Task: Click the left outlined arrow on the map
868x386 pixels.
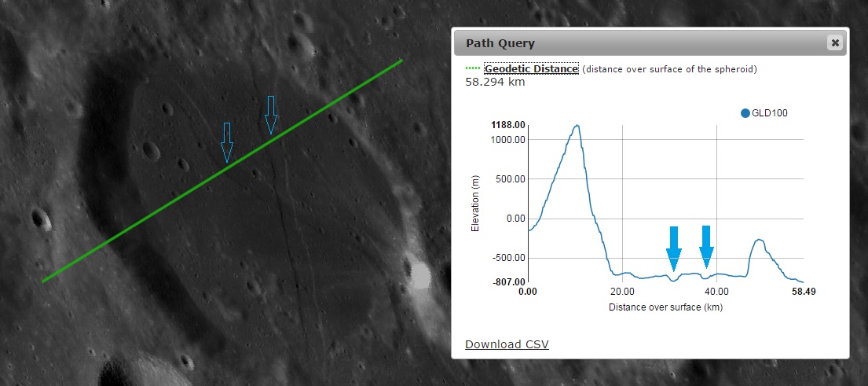Action: click(227, 142)
